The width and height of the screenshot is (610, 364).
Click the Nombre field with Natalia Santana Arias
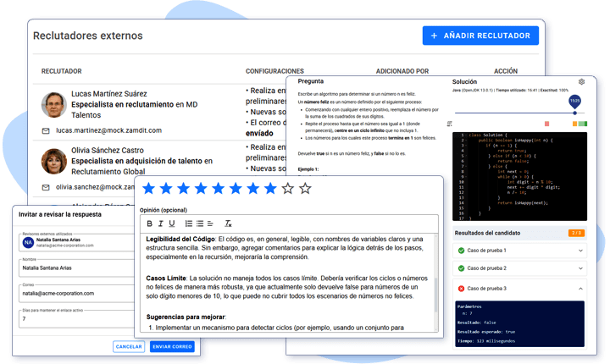click(78, 268)
